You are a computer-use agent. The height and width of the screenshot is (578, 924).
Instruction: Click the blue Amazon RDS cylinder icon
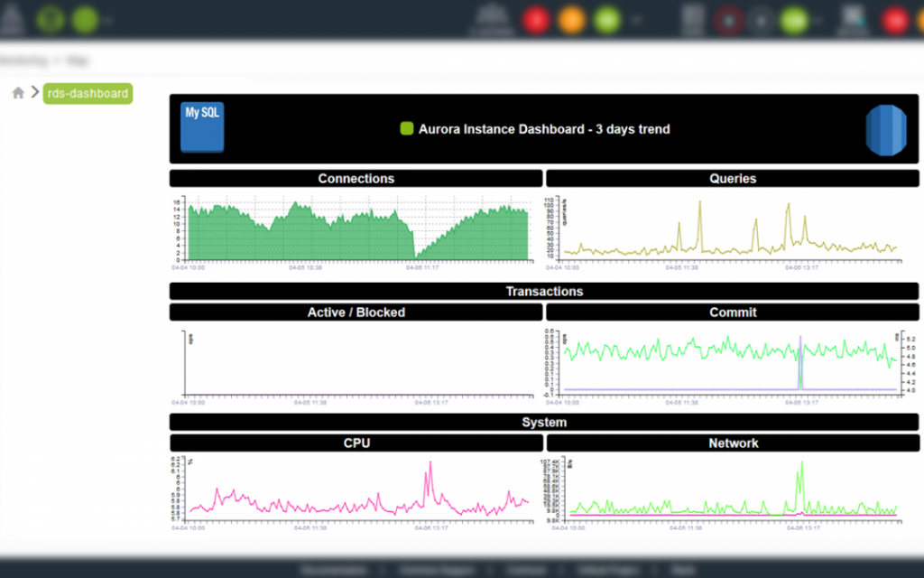(886, 130)
